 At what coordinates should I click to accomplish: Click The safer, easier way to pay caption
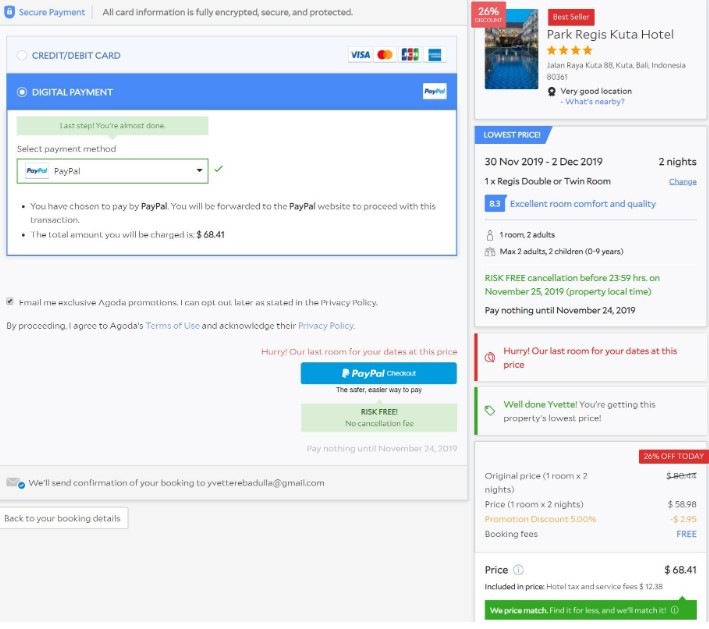[x=379, y=390]
